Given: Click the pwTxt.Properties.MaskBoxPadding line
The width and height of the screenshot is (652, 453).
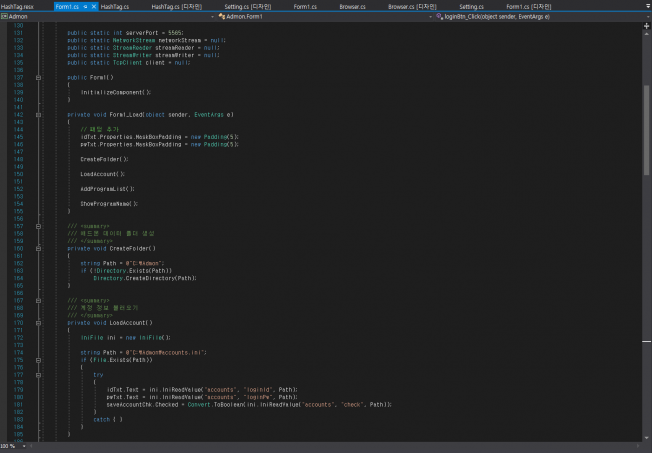Looking at the screenshot, I should click(x=160, y=144).
